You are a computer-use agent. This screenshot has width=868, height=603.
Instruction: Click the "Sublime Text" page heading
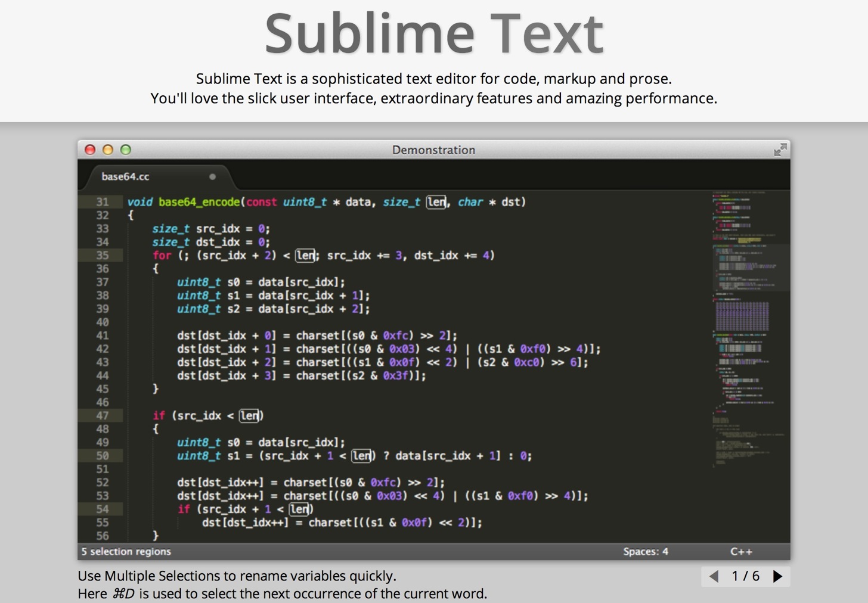click(x=434, y=33)
